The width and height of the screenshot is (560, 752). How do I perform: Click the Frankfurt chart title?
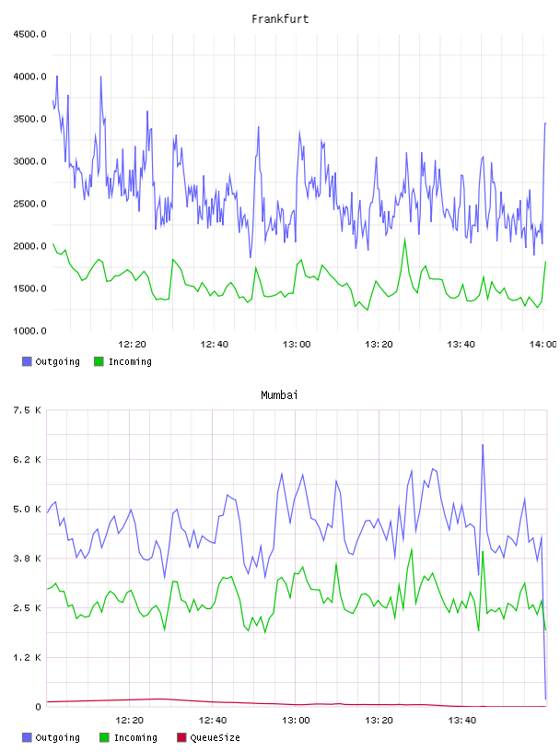[280, 19]
